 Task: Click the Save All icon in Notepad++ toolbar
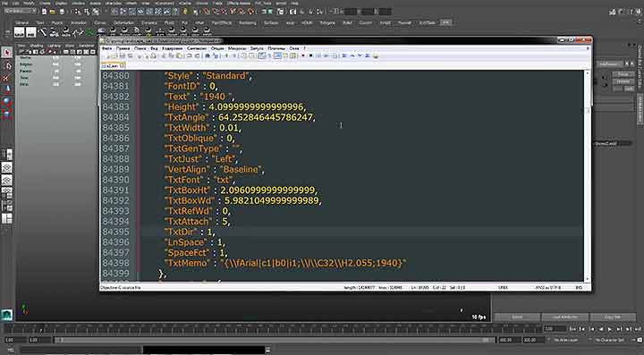coord(131,55)
